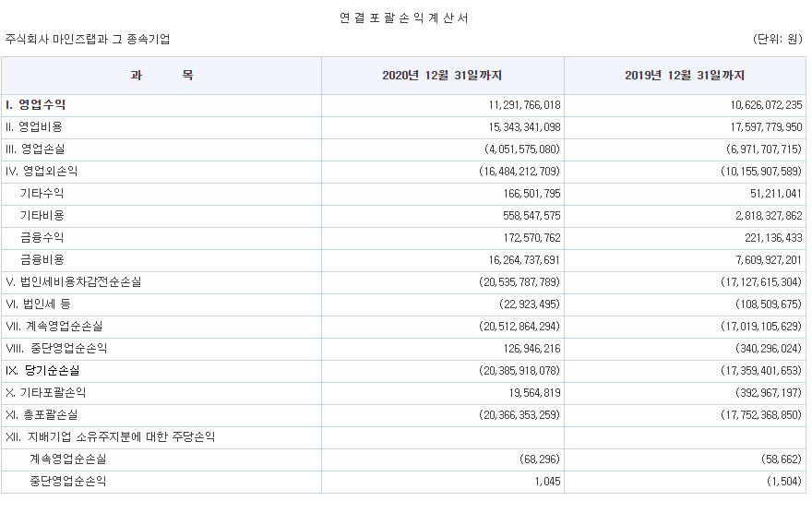The image size is (812, 513).
Task: Select row label 기타수익
Action: pos(42,194)
